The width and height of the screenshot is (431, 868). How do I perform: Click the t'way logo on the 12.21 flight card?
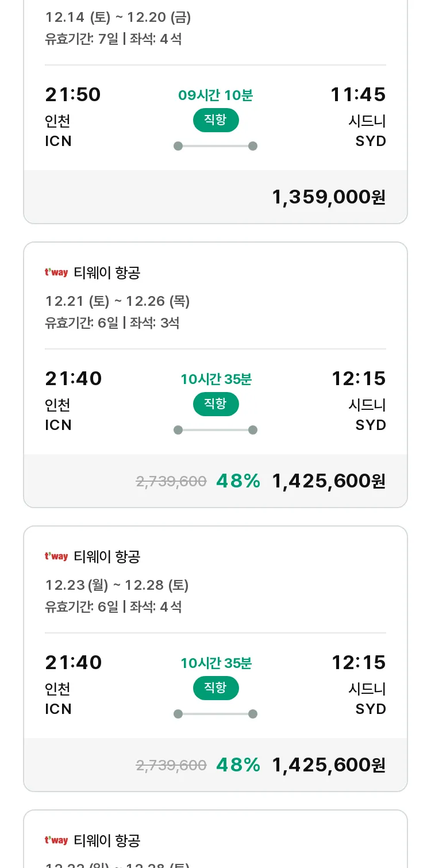coord(56,272)
